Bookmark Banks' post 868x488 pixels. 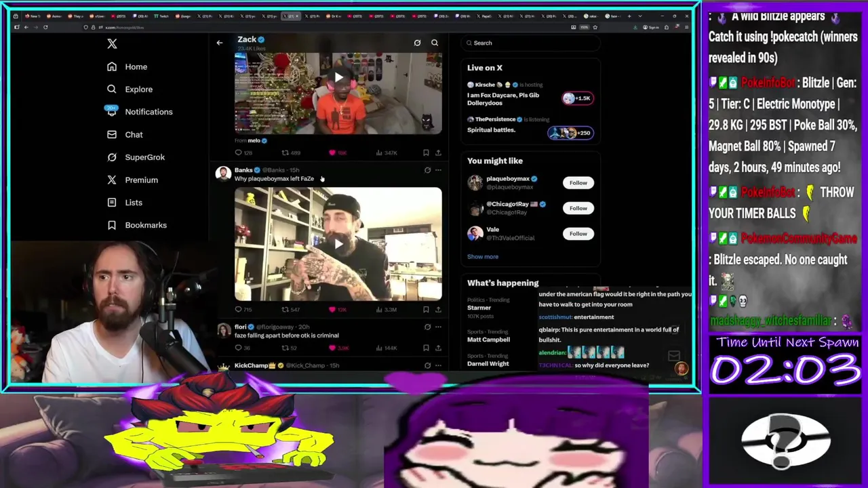[x=426, y=309]
